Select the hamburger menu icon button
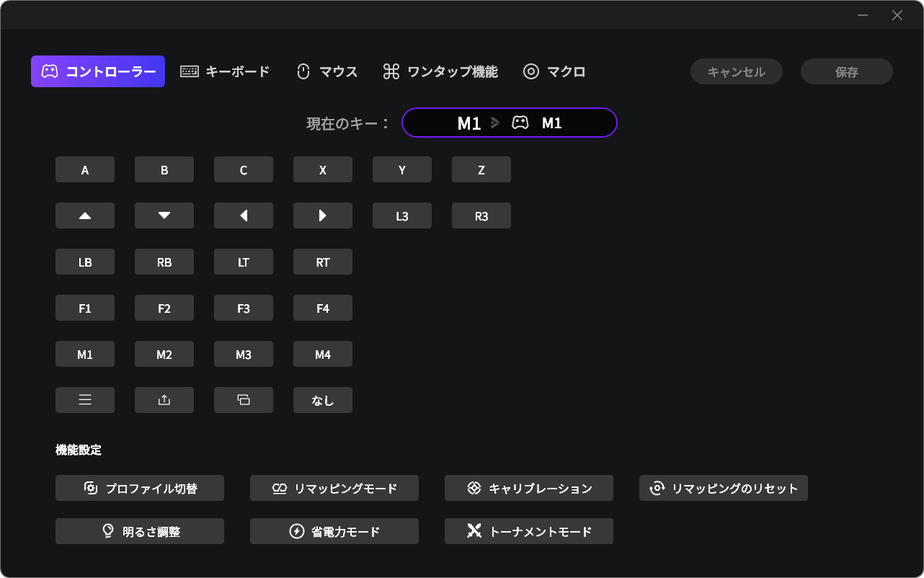This screenshot has height=578, width=924. tap(85, 400)
